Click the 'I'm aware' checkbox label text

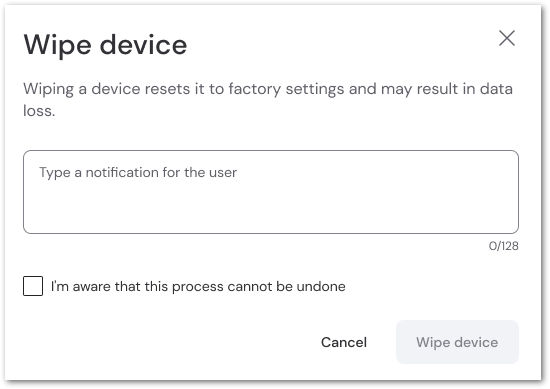click(x=198, y=287)
